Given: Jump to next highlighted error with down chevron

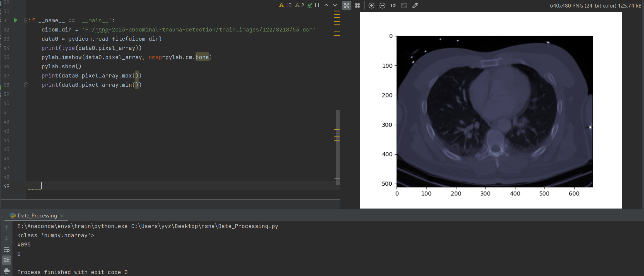Looking at the screenshot, I should [335, 5].
